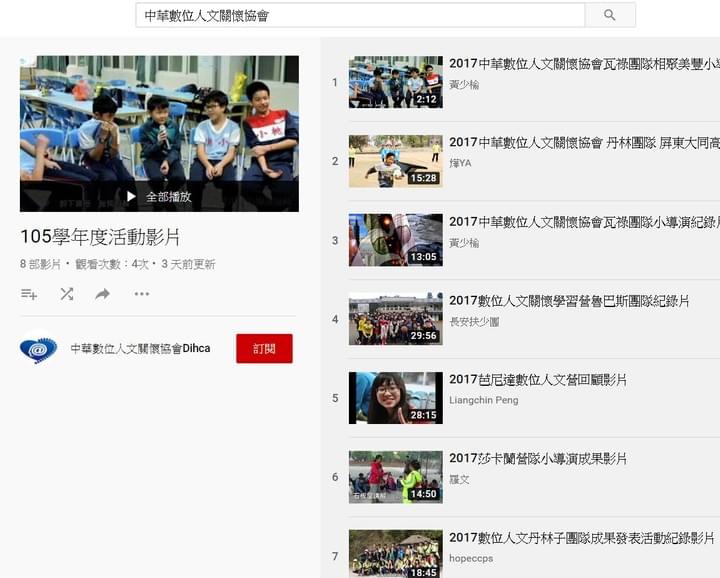720x578 pixels.
Task: Focus the search box containing 中華數位人文關懷協會
Action: tap(360, 15)
